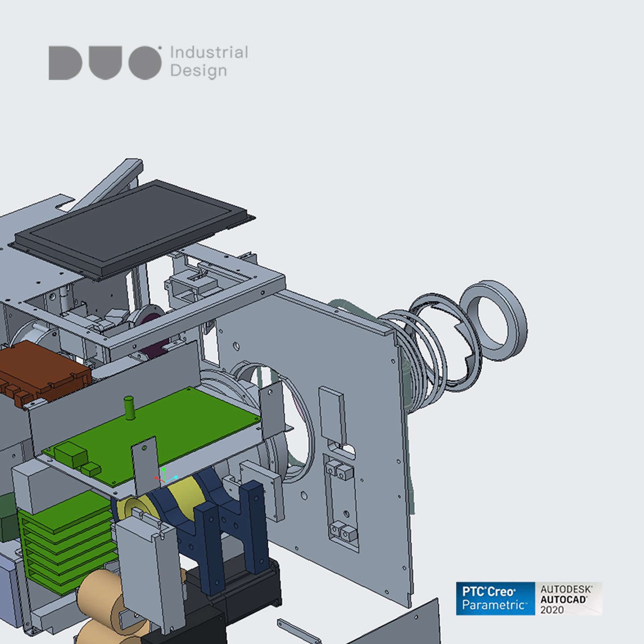
Task: Select the outermost detached ring part
Action: (494, 320)
